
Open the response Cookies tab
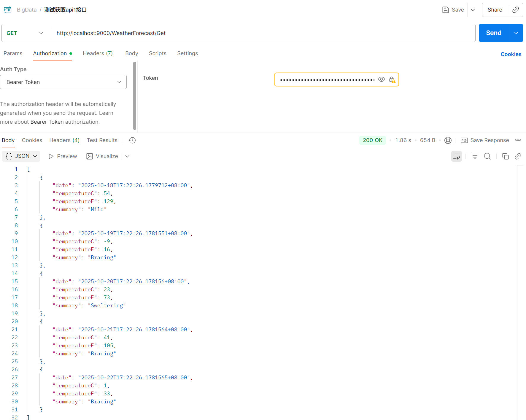(x=32, y=140)
